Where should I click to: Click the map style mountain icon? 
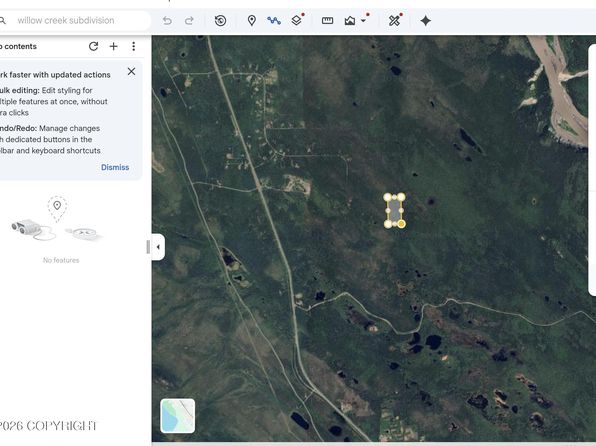click(x=350, y=21)
